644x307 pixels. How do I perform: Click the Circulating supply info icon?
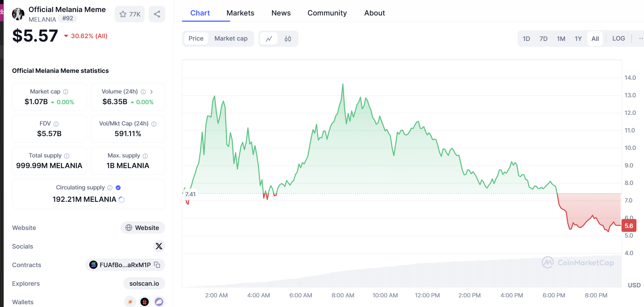110,188
